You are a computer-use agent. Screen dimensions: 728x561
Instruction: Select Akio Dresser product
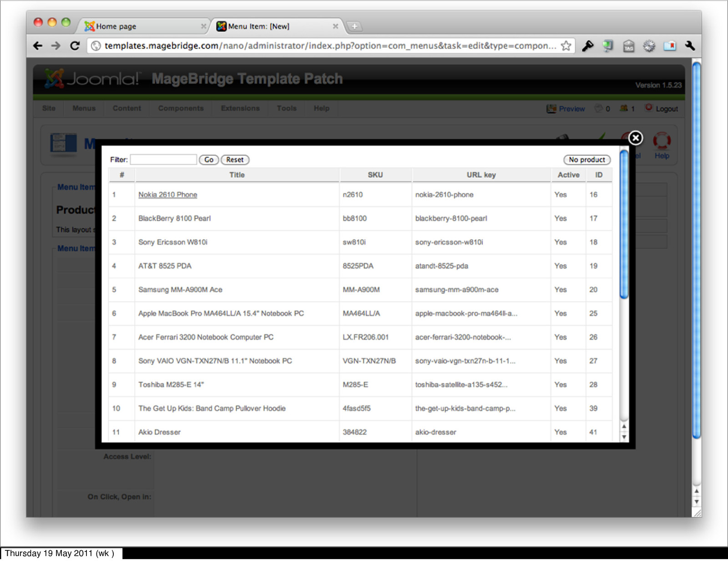[x=159, y=432]
